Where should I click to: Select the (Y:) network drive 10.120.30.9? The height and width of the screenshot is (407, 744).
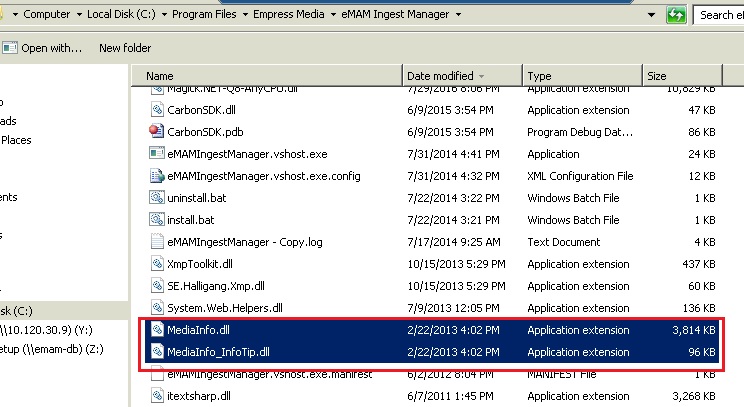coord(46,330)
